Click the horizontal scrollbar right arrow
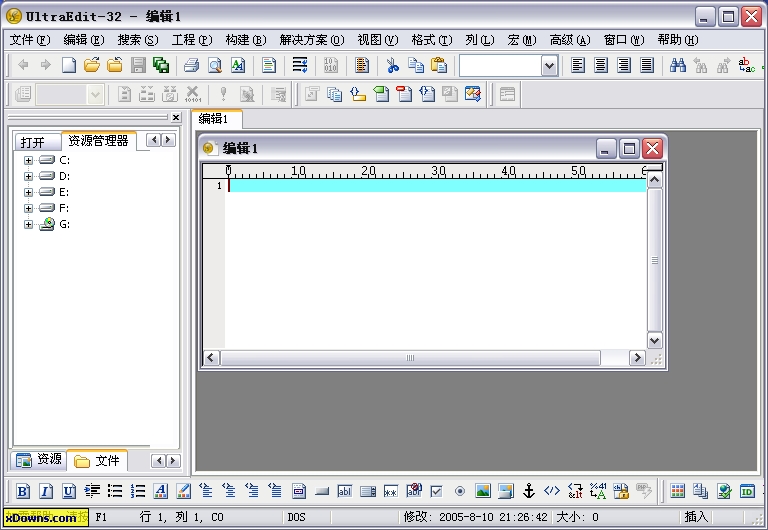Screen dimensions: 768x530 (637, 358)
